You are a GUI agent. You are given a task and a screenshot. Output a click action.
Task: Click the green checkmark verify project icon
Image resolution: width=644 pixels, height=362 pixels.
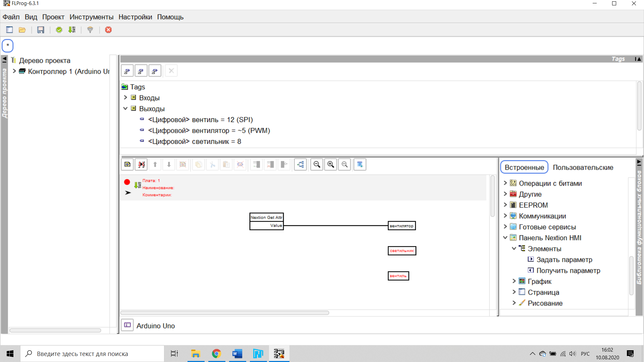59,30
